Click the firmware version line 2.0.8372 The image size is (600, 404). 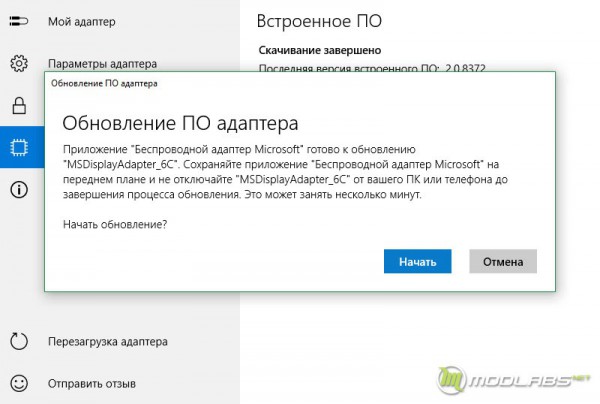372,67
